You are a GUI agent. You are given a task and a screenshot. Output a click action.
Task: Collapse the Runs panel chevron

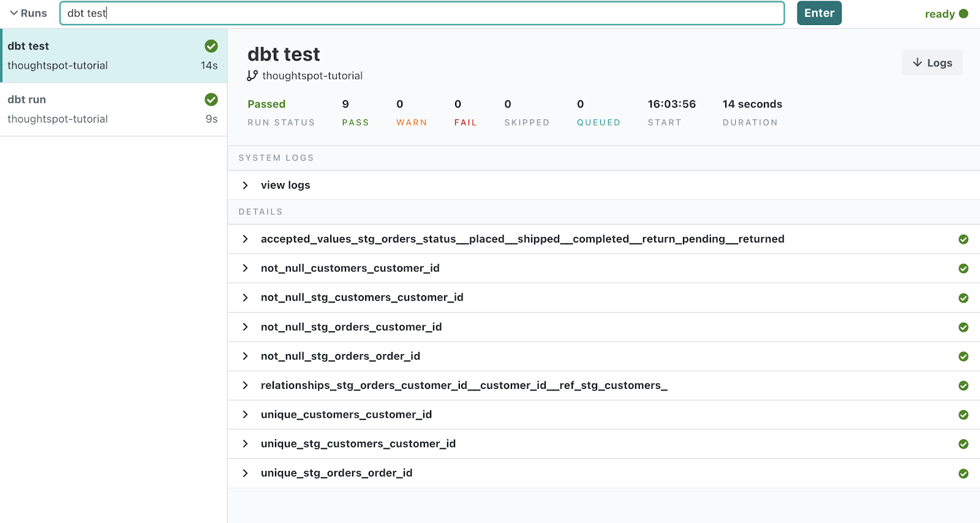click(14, 13)
